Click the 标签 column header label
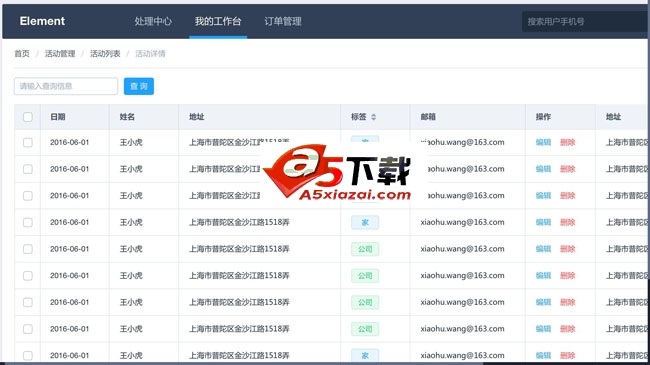 pyautogui.click(x=359, y=117)
